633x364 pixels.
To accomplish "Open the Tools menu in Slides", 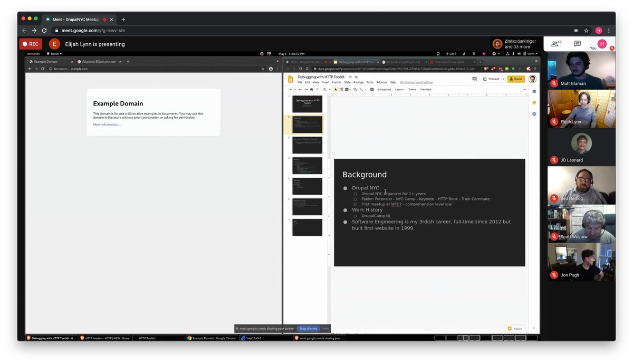I will (x=370, y=82).
